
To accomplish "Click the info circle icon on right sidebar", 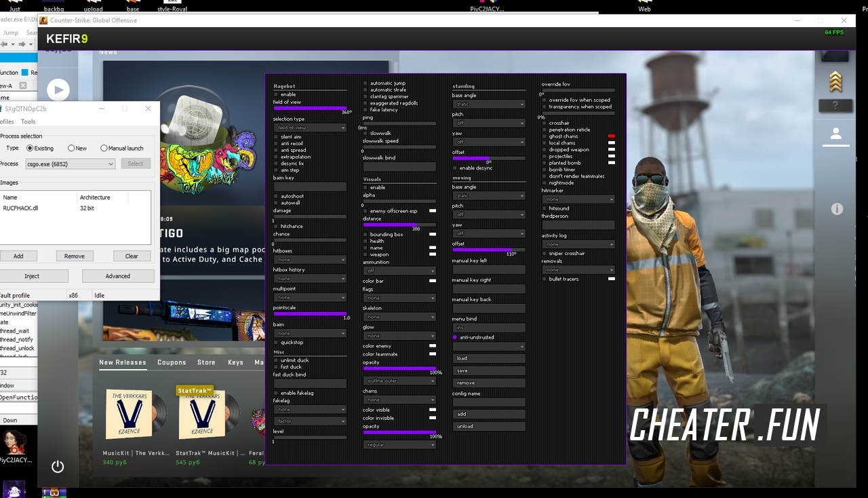I will point(837,209).
